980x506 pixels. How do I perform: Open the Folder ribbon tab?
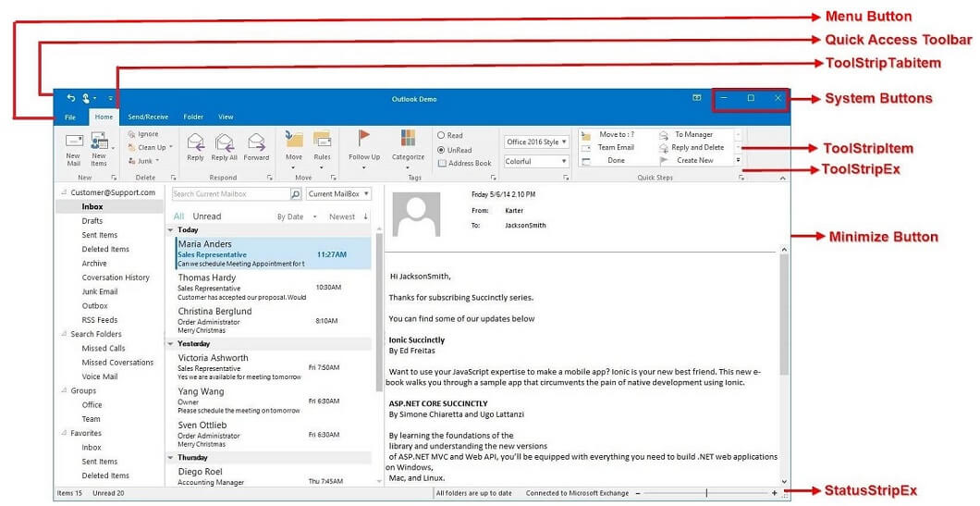193,117
